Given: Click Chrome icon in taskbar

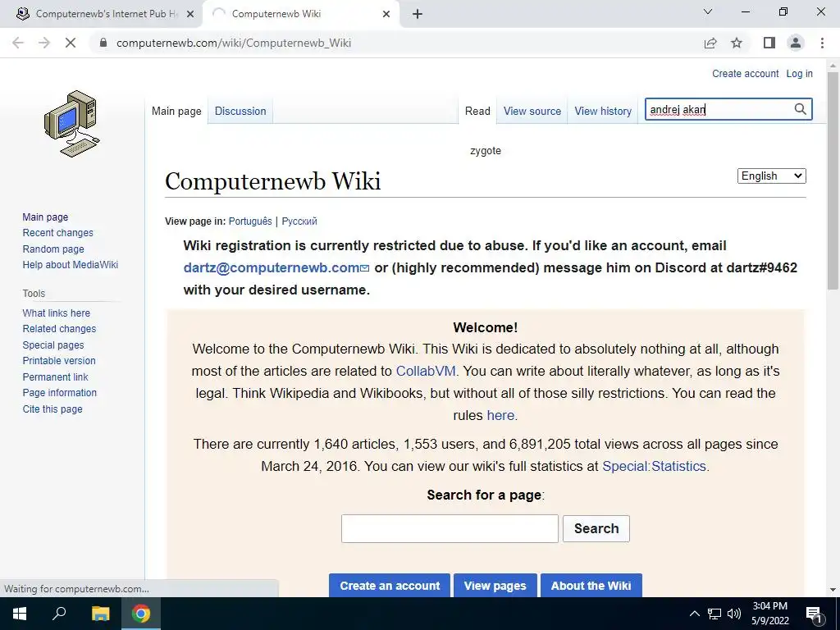Looking at the screenshot, I should point(141,614).
